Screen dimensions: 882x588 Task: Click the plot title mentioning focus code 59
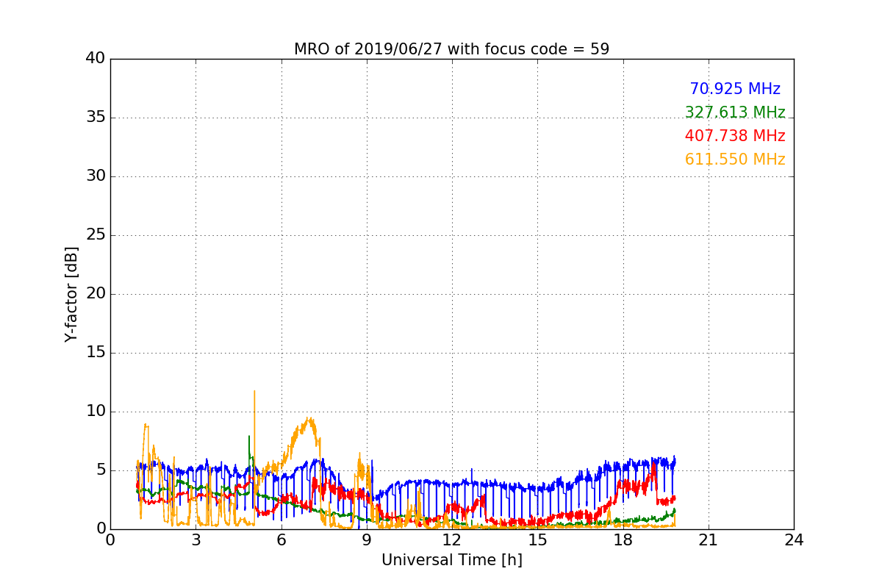coord(451,49)
